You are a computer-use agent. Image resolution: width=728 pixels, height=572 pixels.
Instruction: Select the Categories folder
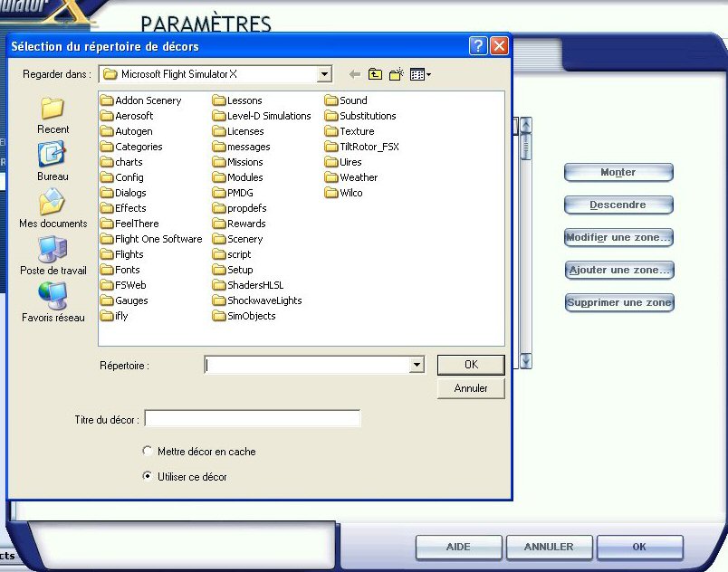tap(132, 147)
